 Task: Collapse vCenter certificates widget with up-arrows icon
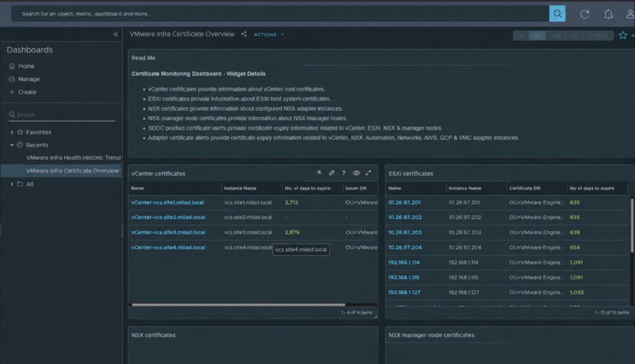(319, 173)
